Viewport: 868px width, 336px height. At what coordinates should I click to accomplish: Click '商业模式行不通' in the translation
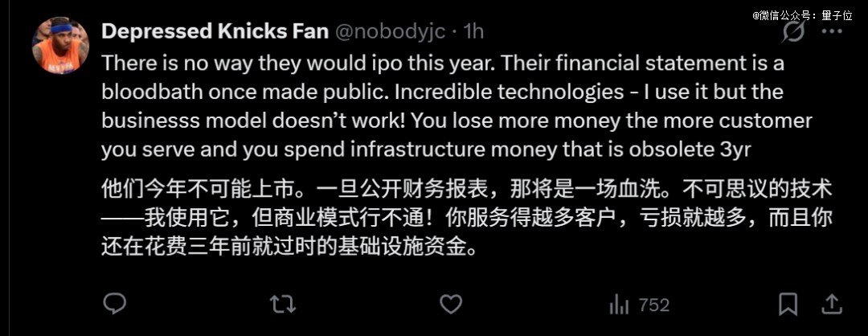[x=322, y=217]
